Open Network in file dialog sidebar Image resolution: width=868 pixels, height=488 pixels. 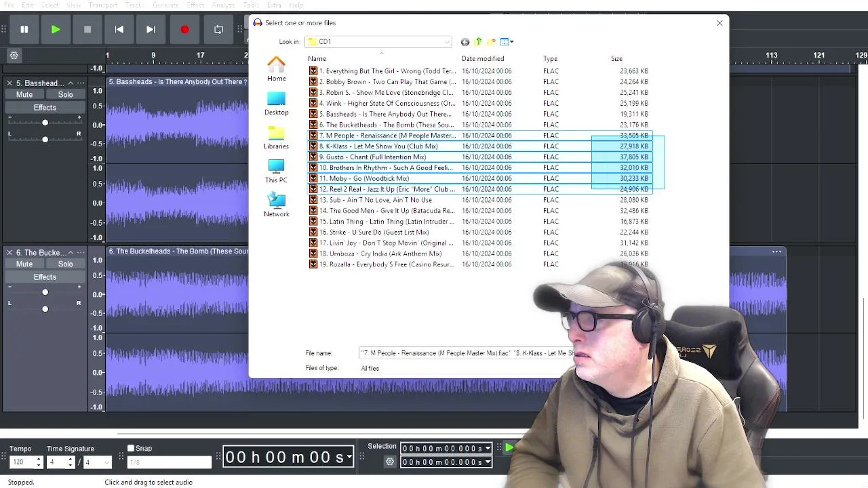(x=276, y=205)
